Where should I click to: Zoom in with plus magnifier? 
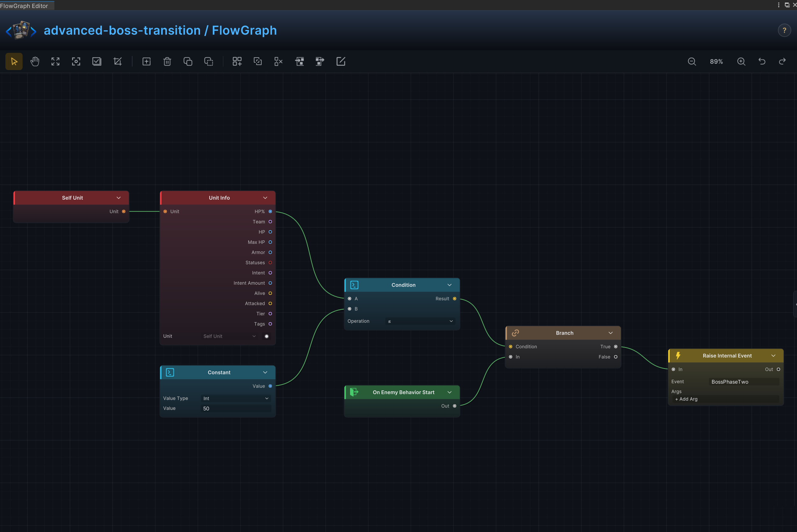point(741,61)
